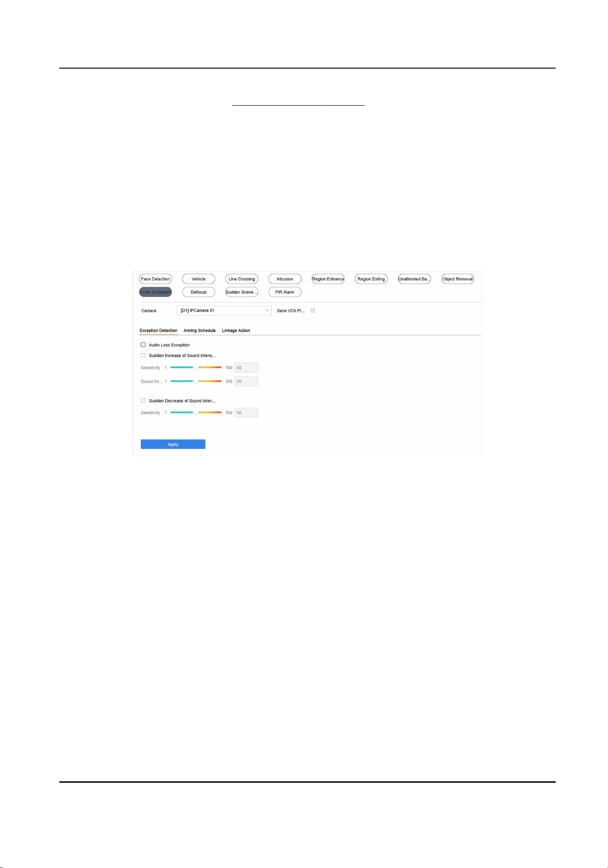
Task: Open the Camera dropdown list
Action: coord(224,310)
